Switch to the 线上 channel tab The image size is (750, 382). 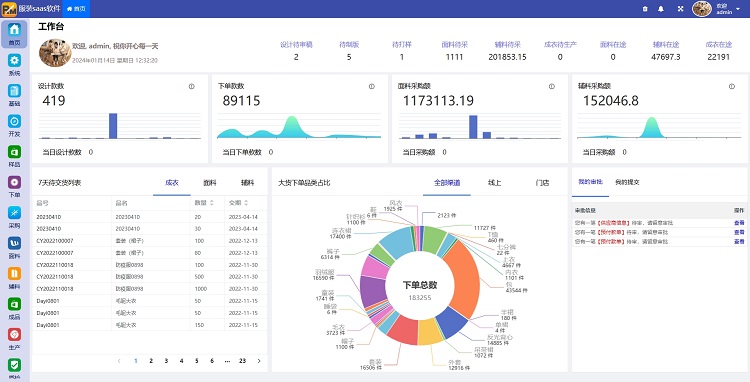coord(495,183)
